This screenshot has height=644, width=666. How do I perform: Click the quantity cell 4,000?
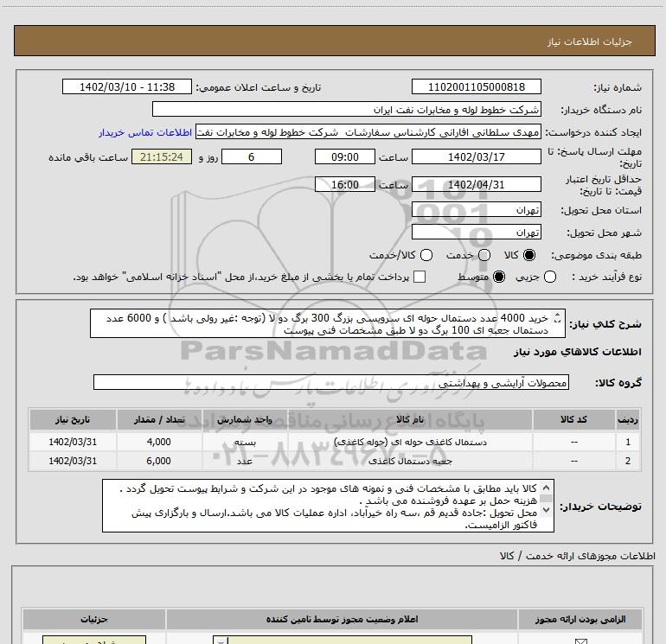[x=159, y=442]
